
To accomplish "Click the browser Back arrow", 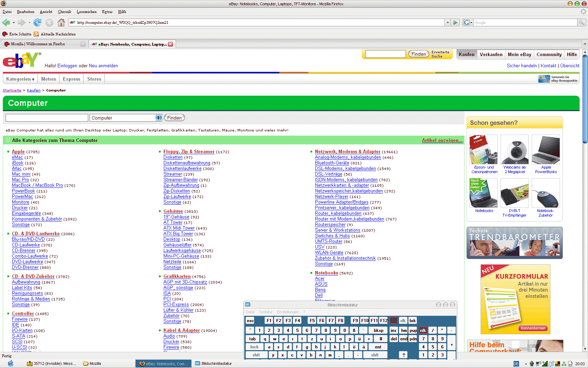I will click(x=6, y=22).
